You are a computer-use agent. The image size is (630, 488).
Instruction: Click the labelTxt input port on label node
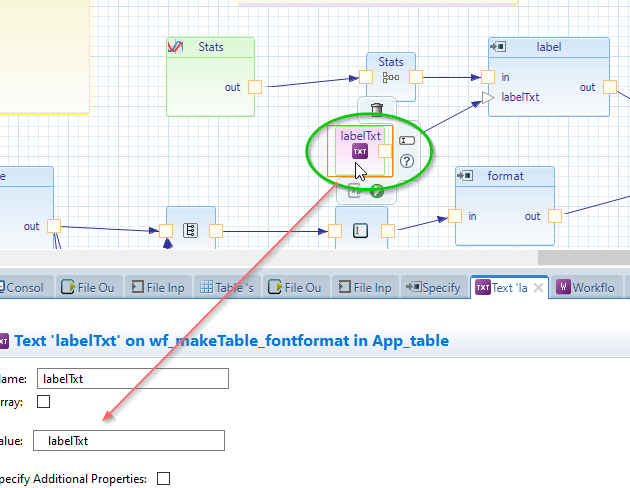pyautogui.click(x=488, y=97)
